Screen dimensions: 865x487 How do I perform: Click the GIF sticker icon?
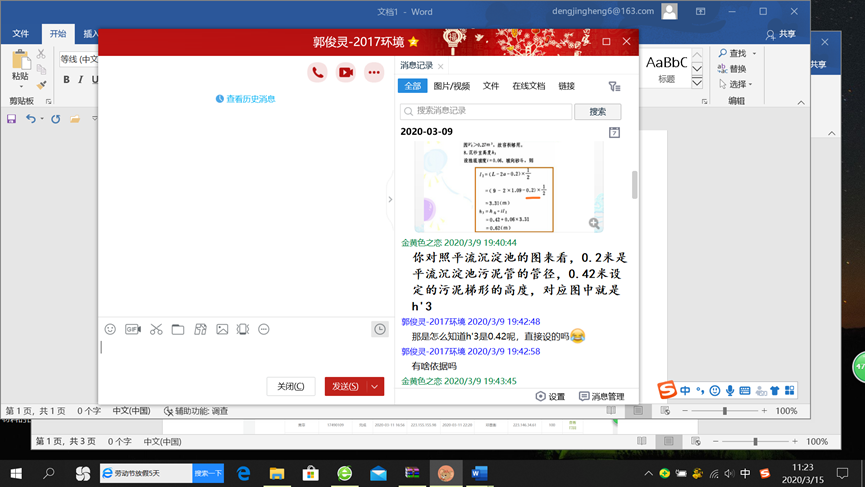point(133,329)
